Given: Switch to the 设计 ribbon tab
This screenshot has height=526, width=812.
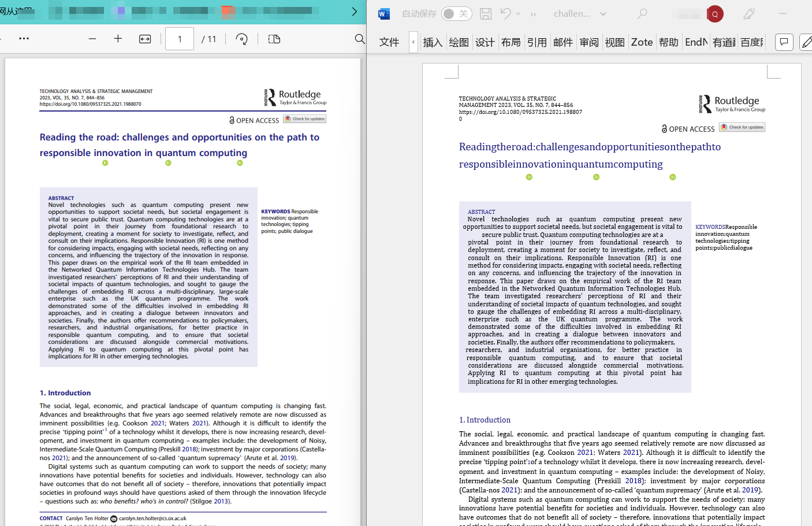Looking at the screenshot, I should pyautogui.click(x=485, y=42).
